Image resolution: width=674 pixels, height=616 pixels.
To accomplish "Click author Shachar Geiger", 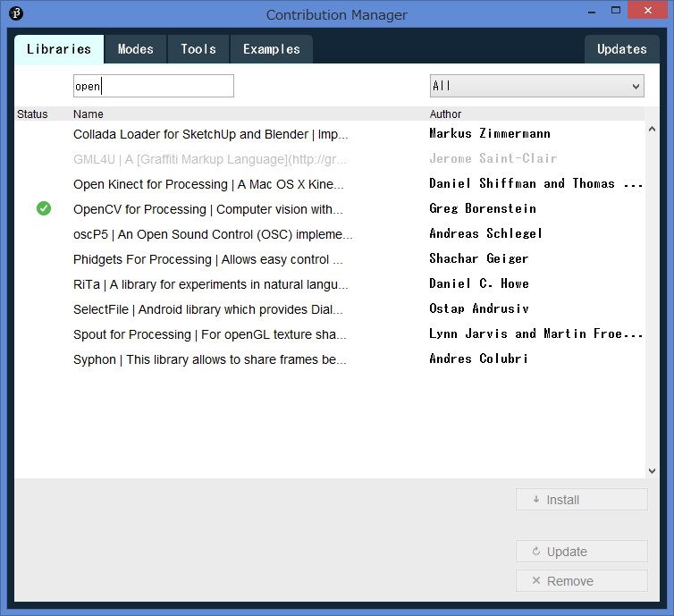I will 479,258.
